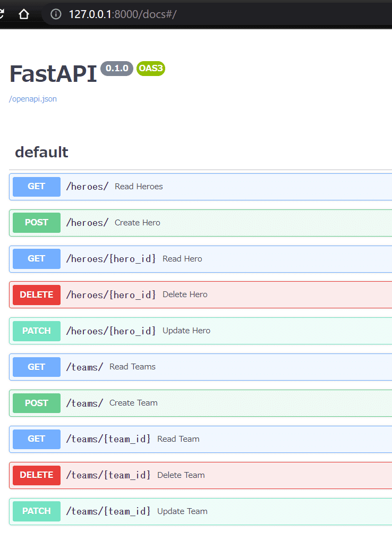The width and height of the screenshot is (392, 539).
Task: Click the PATCH badge for Update Hero
Action: pyautogui.click(x=37, y=331)
